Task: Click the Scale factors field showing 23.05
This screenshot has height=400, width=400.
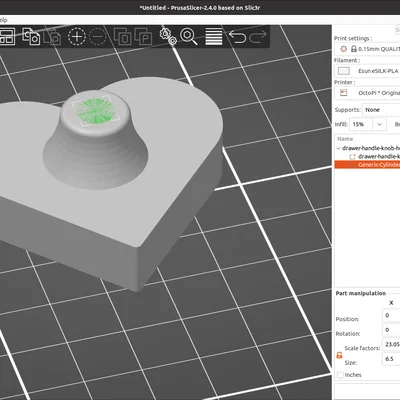Action: click(x=391, y=344)
